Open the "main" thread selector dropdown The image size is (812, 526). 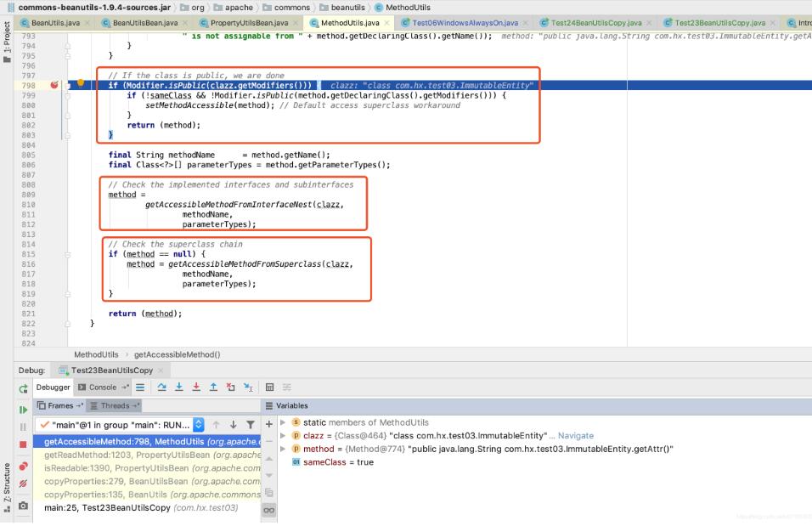click(x=199, y=424)
